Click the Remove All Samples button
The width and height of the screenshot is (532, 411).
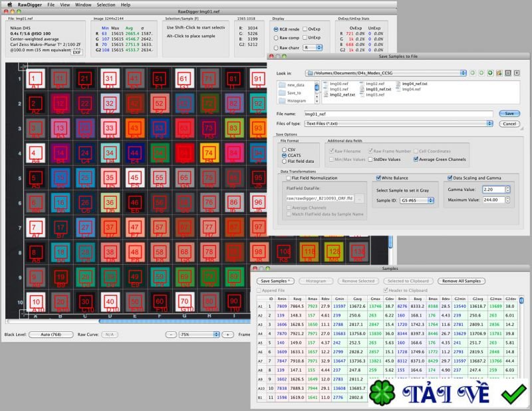coord(462,282)
